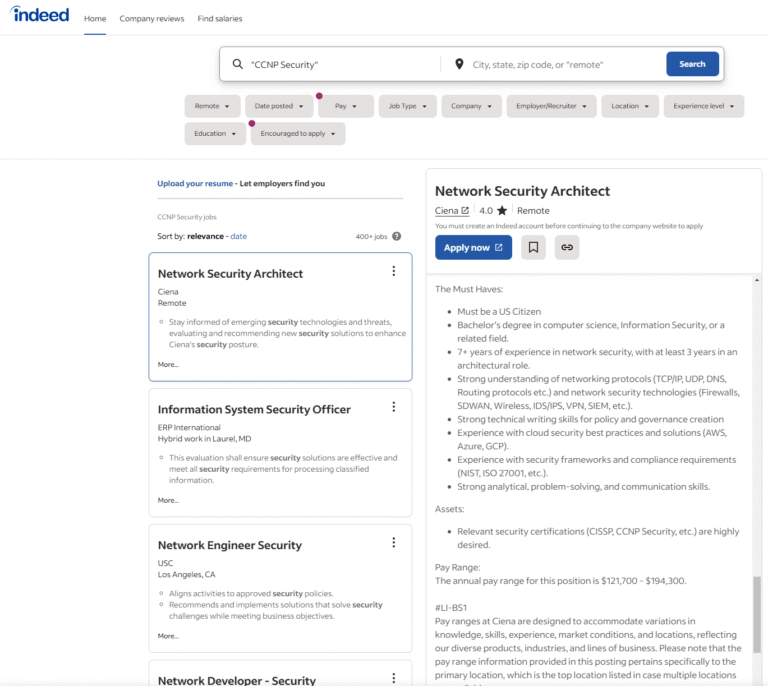Open options menu for Network Engineer Security
The height and width of the screenshot is (686, 768).
393,543
